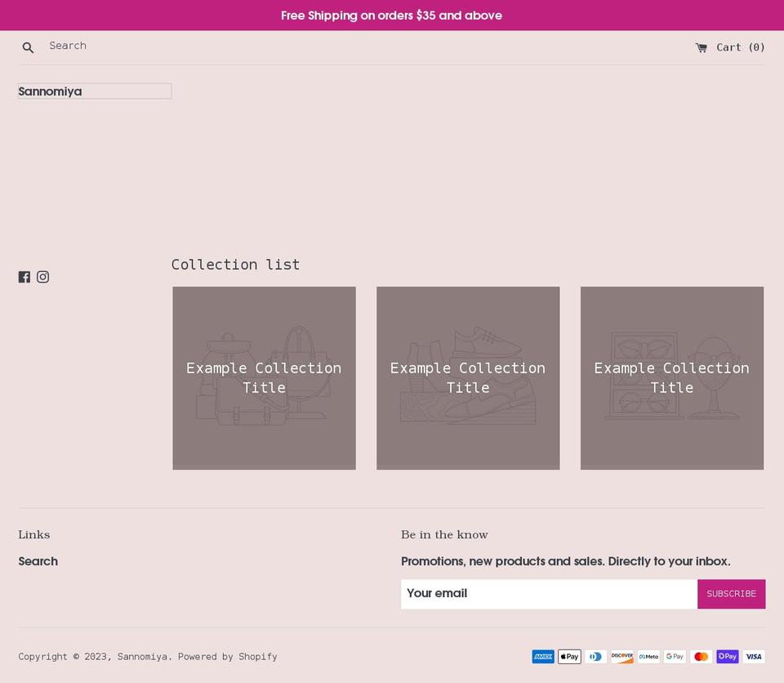784x683 pixels.
Task: Click the American Express payment icon
Action: click(543, 656)
